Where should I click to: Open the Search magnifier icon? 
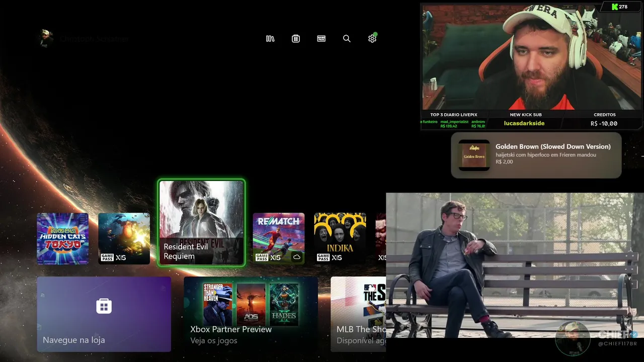click(347, 39)
